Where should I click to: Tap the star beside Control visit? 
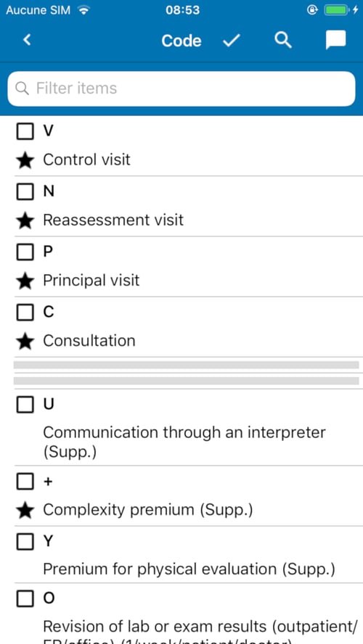coord(25,160)
